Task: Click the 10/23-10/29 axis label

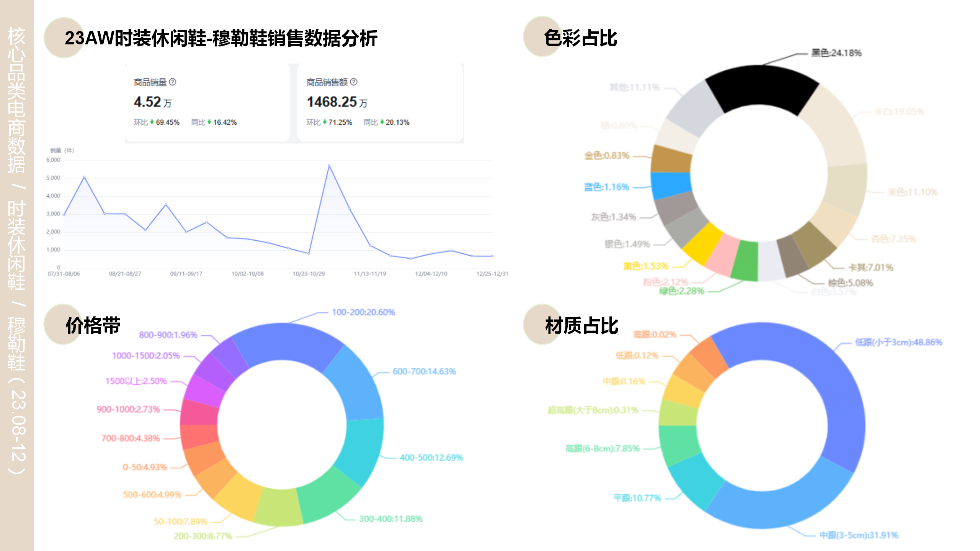Action: coord(309,274)
